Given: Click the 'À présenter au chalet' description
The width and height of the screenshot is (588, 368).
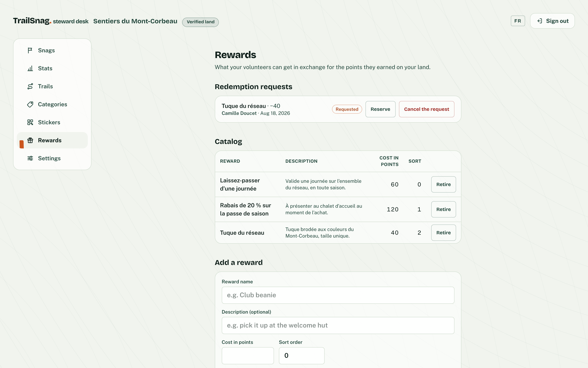Looking at the screenshot, I should click(324, 209).
